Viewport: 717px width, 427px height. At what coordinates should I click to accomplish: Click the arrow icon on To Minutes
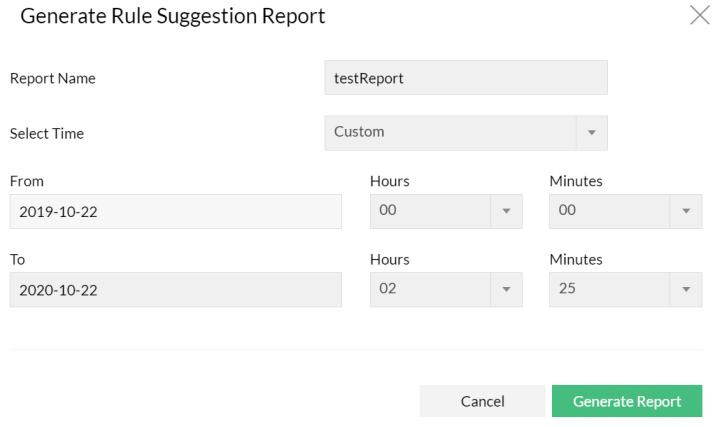click(685, 289)
